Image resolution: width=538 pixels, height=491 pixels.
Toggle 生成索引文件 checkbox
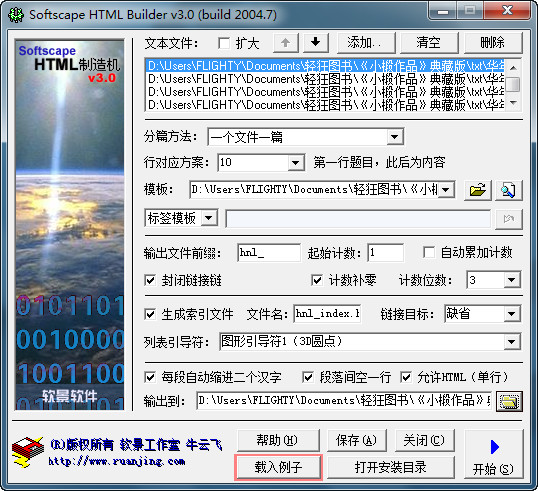[150, 314]
